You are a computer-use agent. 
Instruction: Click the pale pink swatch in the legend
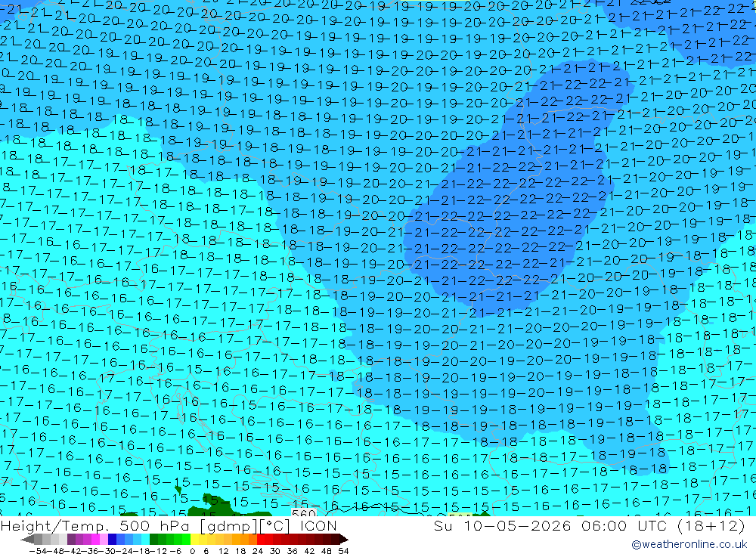[104, 539]
